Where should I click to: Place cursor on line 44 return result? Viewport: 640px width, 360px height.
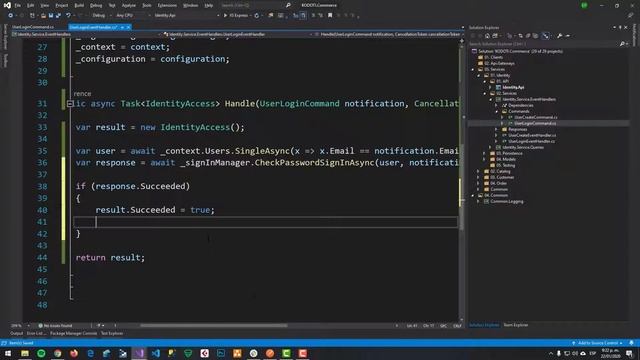pos(110,258)
